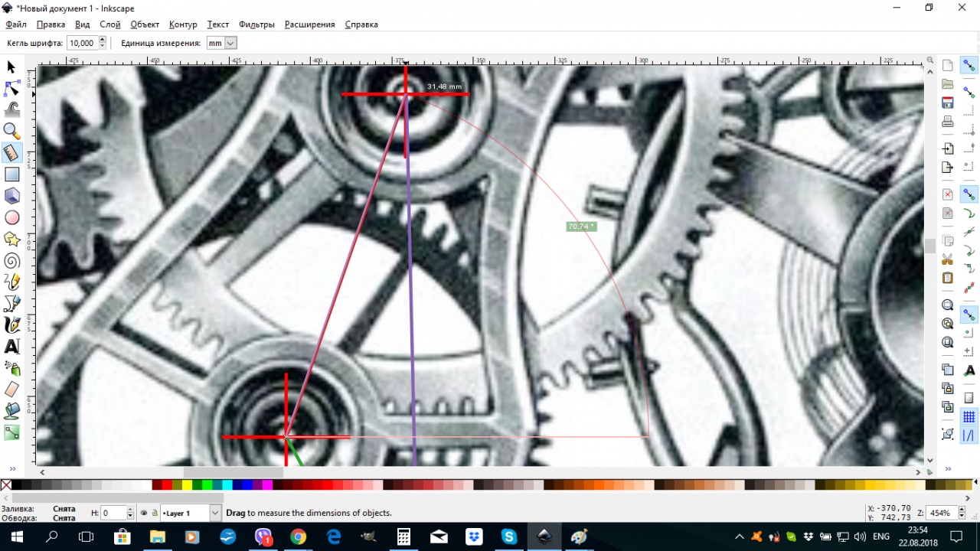Select the Rectangle tool
980x551 pixels.
point(11,174)
